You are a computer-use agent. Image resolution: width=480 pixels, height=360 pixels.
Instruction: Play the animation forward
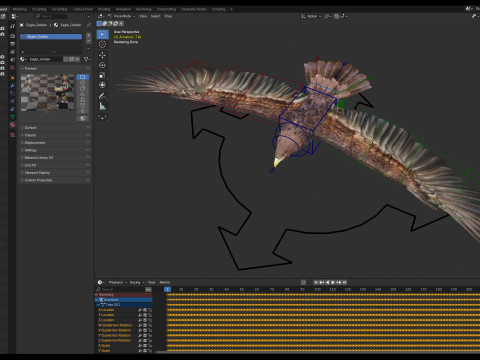(333, 282)
